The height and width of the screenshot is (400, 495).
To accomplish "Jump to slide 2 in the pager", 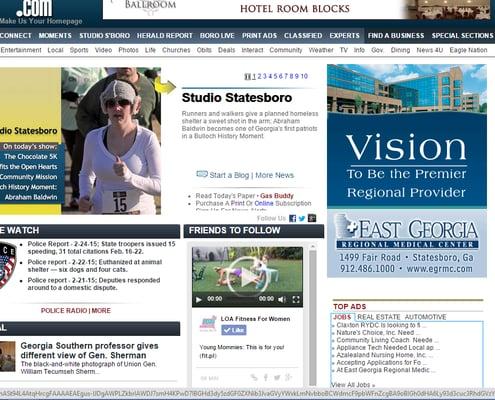I will (259, 76).
